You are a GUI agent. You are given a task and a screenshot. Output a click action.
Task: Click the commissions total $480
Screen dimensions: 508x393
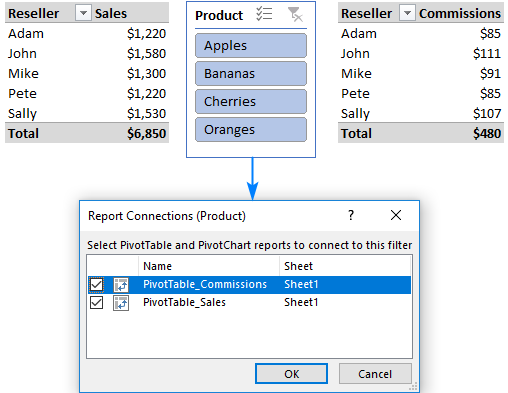pyautogui.click(x=487, y=134)
